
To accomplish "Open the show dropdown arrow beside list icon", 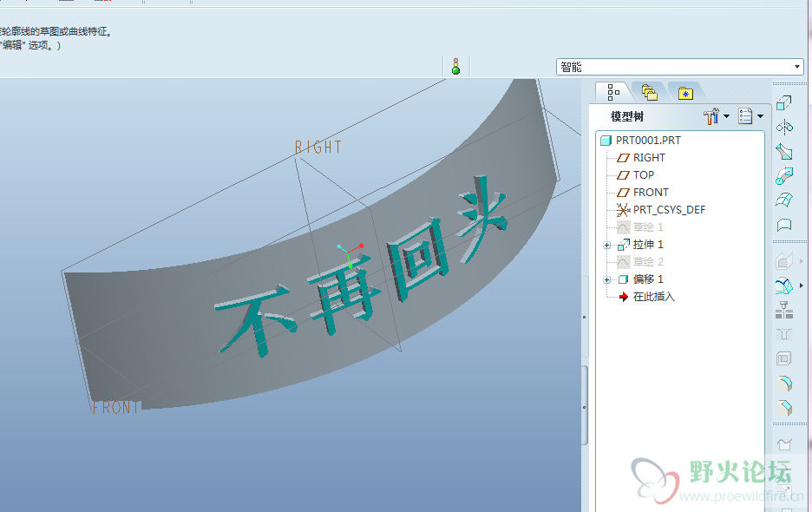I will (x=760, y=116).
